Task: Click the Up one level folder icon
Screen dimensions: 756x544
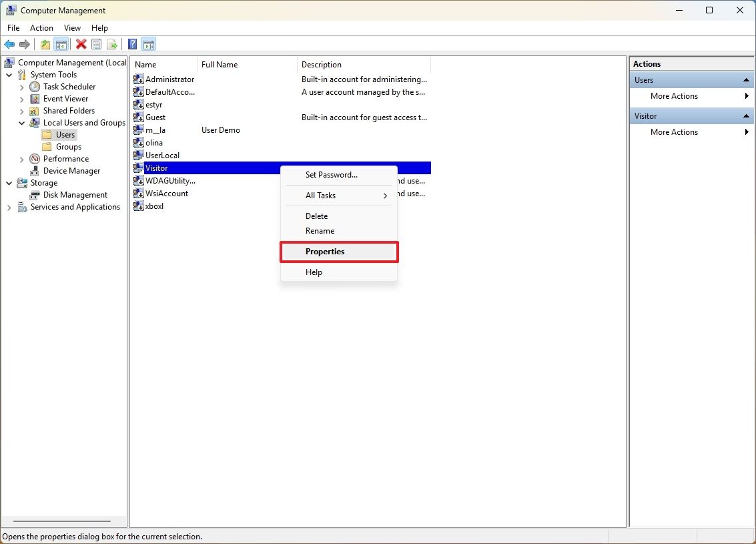Action: pos(45,44)
